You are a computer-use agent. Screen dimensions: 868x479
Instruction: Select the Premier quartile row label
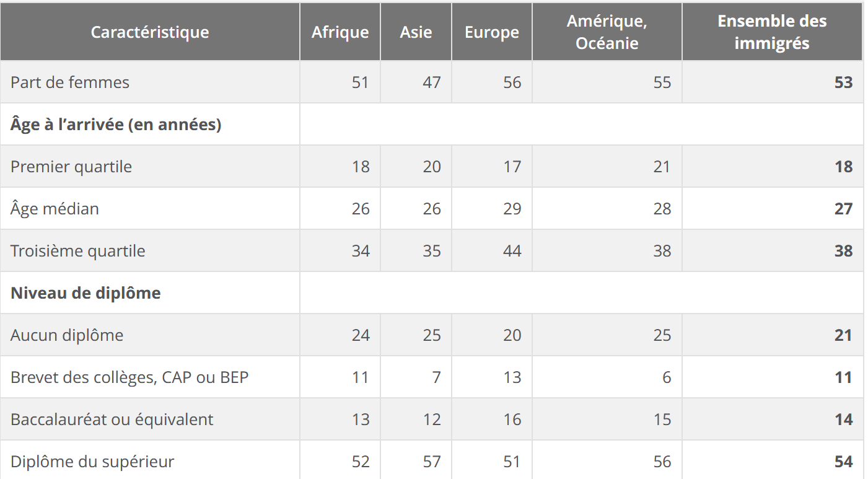71,167
